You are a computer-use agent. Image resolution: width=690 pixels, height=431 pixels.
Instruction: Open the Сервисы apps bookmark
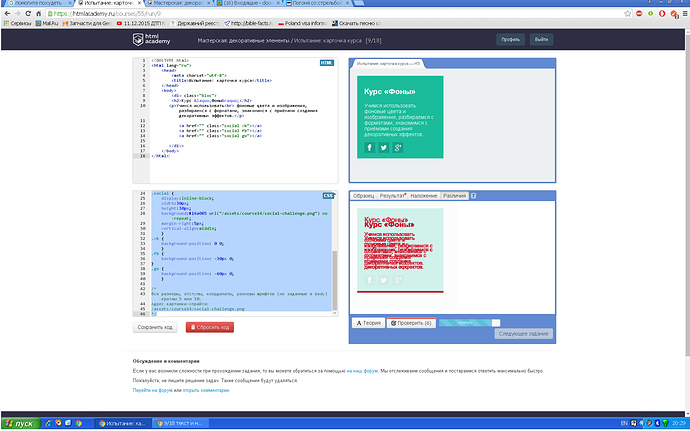(18, 23)
